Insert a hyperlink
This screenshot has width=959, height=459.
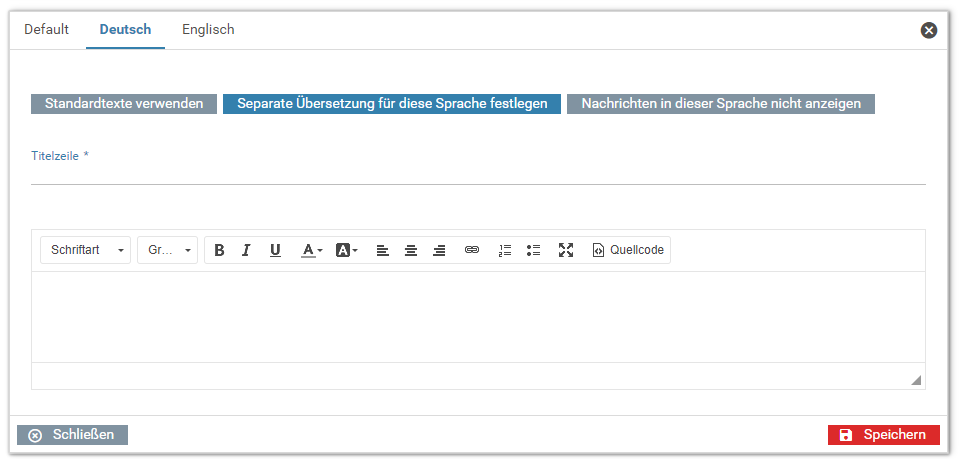pos(472,250)
